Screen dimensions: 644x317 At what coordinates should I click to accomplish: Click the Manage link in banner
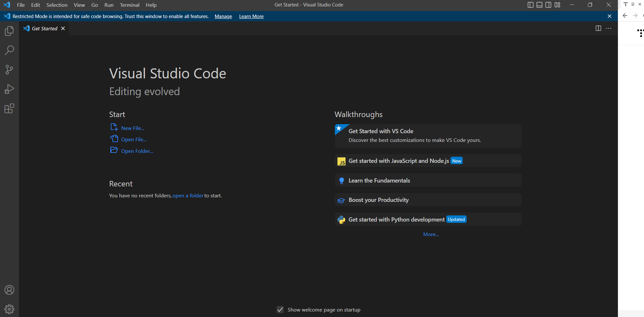[x=223, y=16]
